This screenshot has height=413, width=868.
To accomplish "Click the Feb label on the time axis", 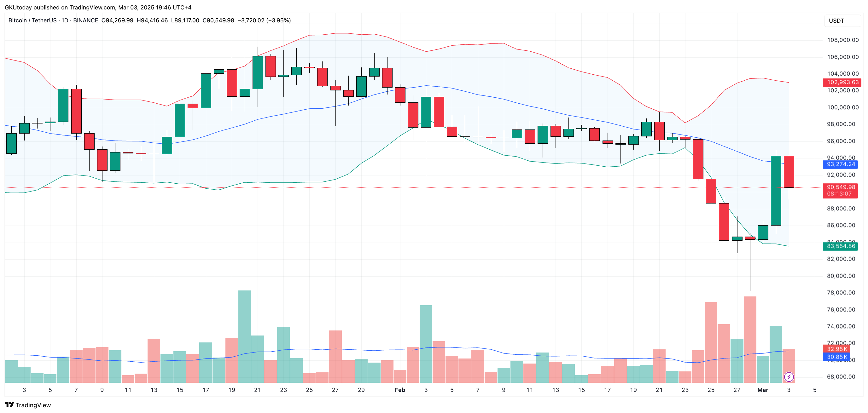I will click(x=400, y=390).
